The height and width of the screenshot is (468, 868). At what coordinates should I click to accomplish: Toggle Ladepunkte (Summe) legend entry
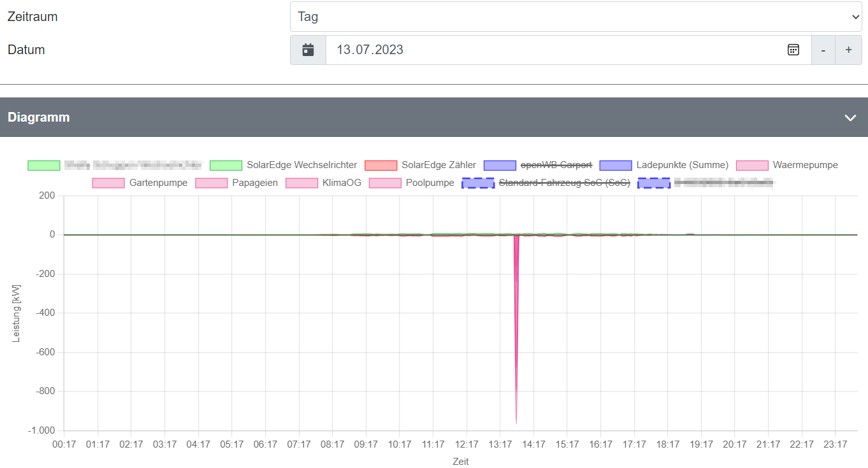point(682,165)
